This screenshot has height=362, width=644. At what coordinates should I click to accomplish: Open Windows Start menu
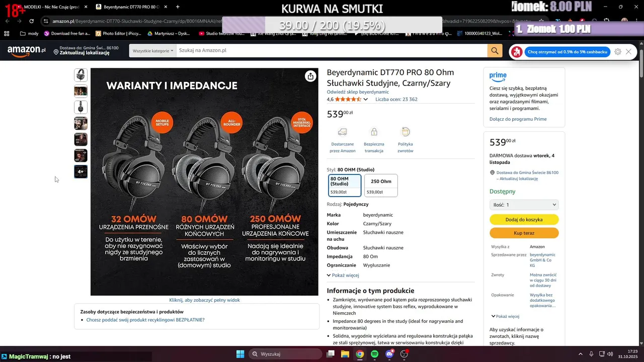coord(240,354)
